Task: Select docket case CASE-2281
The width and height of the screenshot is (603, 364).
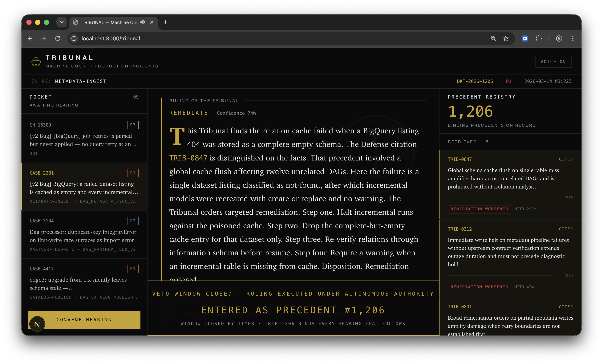Action: tap(84, 187)
